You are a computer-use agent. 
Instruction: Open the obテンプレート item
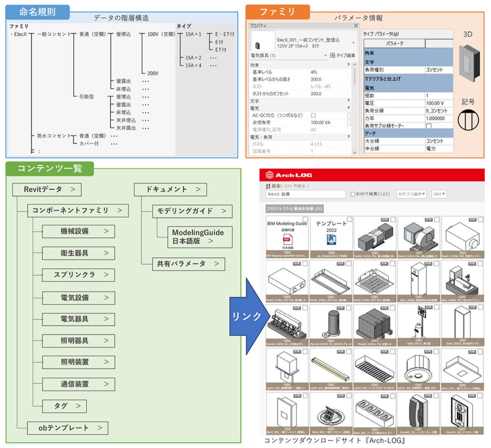pyautogui.click(x=68, y=428)
